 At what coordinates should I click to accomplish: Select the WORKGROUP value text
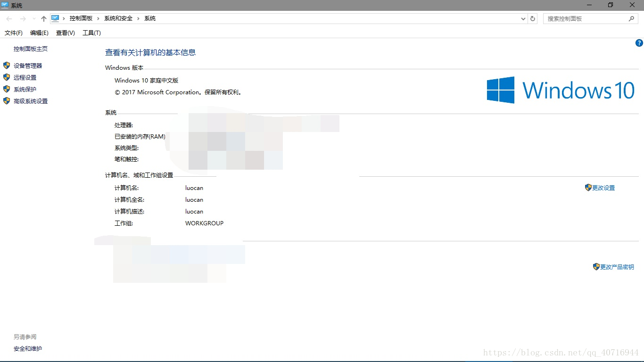pyautogui.click(x=204, y=223)
